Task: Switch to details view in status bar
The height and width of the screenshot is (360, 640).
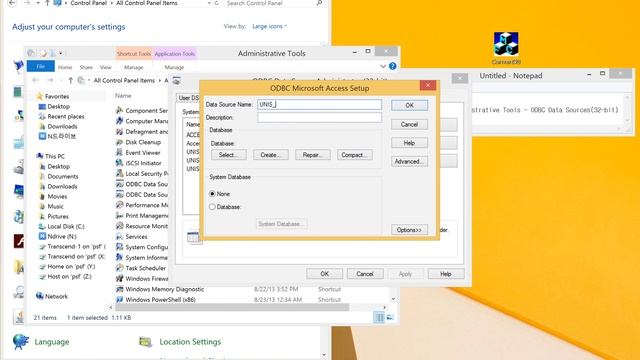Action: click(x=379, y=318)
